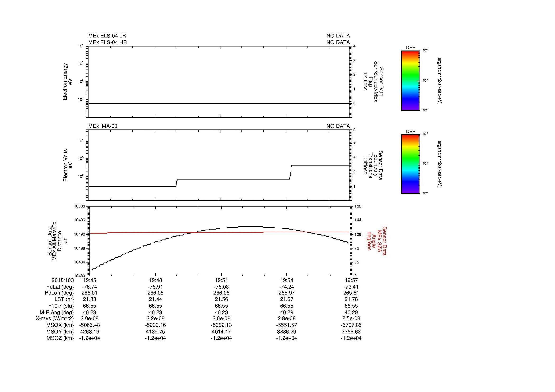Click the X-rays value 2.2e-08
This screenshot has width=555, height=392.
[x=155, y=318]
